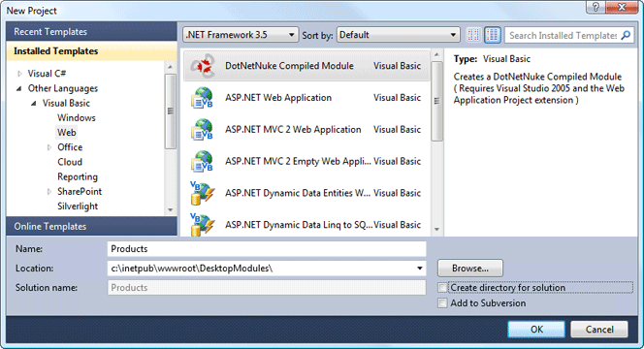The image size is (644, 349).
Task: Click the ASP.NET MVC 2 Empty Web Application icon
Action: coord(202,161)
